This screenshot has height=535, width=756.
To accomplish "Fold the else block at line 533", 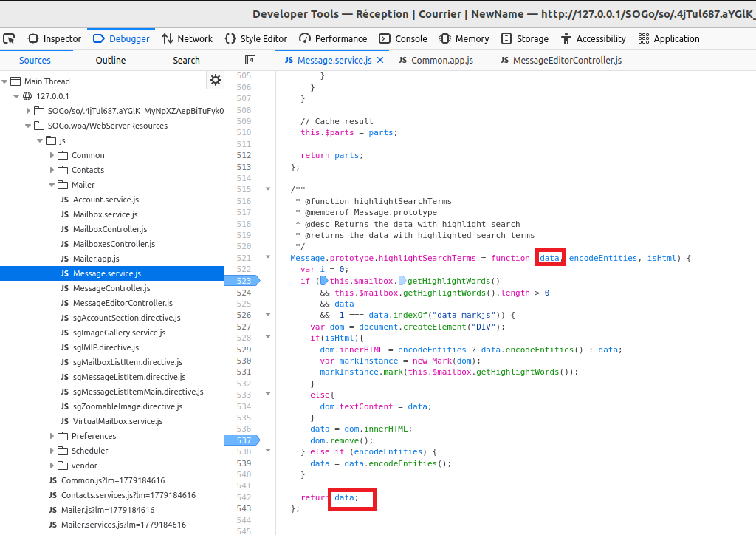I will tap(268, 394).
